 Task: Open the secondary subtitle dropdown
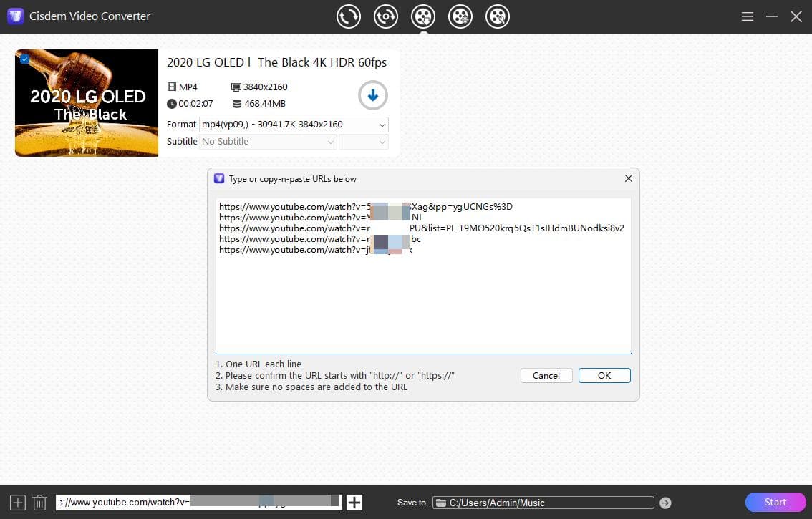[383, 141]
